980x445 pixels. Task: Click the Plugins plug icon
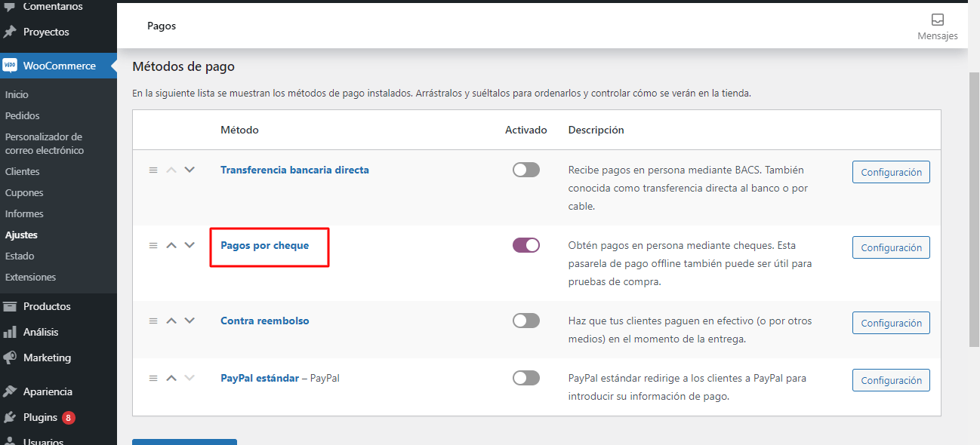tap(10, 417)
